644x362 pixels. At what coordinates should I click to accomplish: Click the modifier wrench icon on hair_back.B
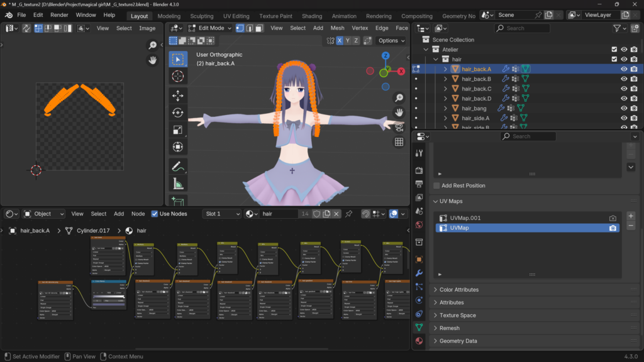coord(505,79)
